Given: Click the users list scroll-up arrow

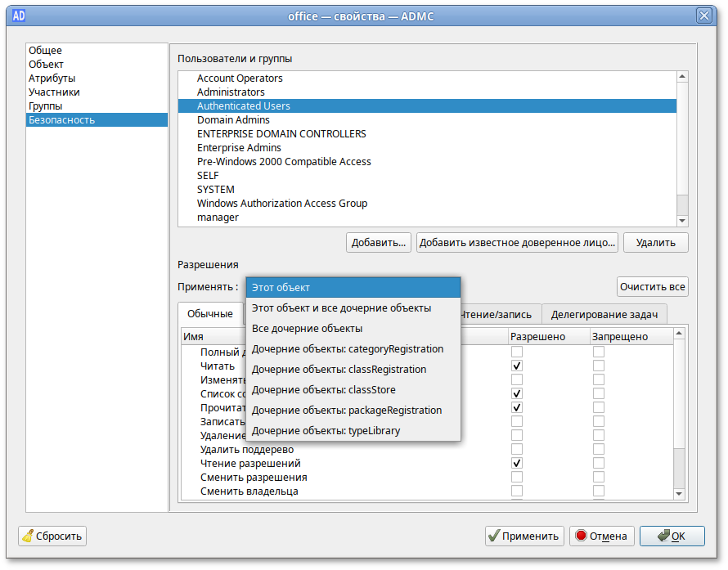Looking at the screenshot, I should coord(682,77).
